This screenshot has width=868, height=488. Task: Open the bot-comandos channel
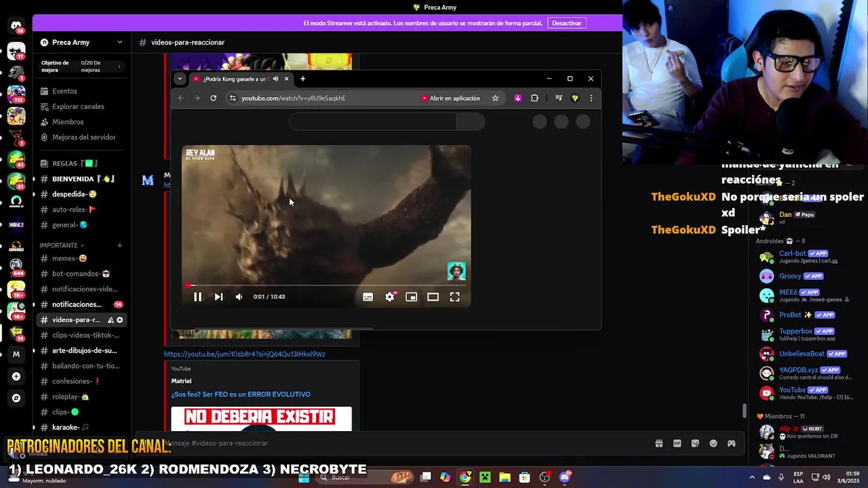[x=81, y=274]
